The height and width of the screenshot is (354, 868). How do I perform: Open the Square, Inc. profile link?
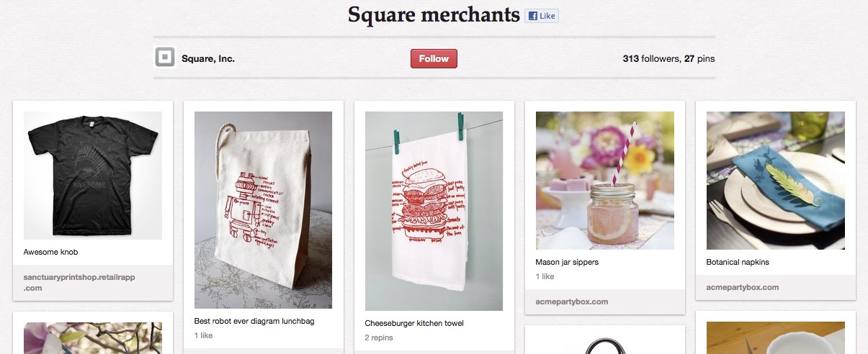pyautogui.click(x=208, y=59)
